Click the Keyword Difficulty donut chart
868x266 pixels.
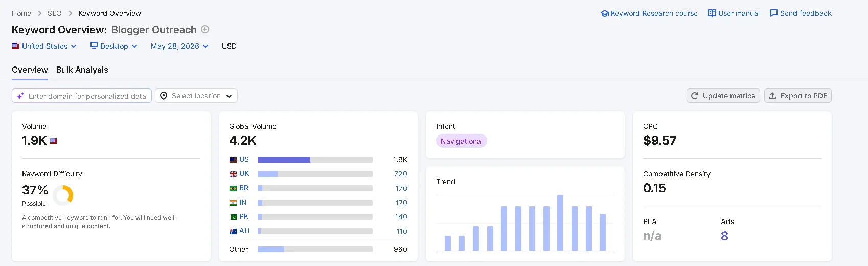click(x=63, y=195)
